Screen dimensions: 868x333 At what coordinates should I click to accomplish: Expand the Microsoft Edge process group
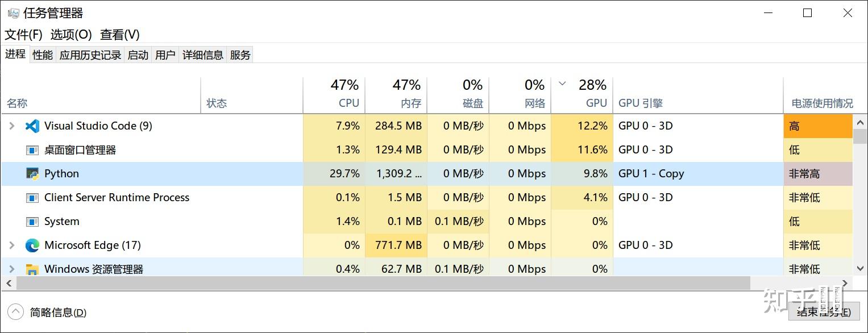coord(11,245)
